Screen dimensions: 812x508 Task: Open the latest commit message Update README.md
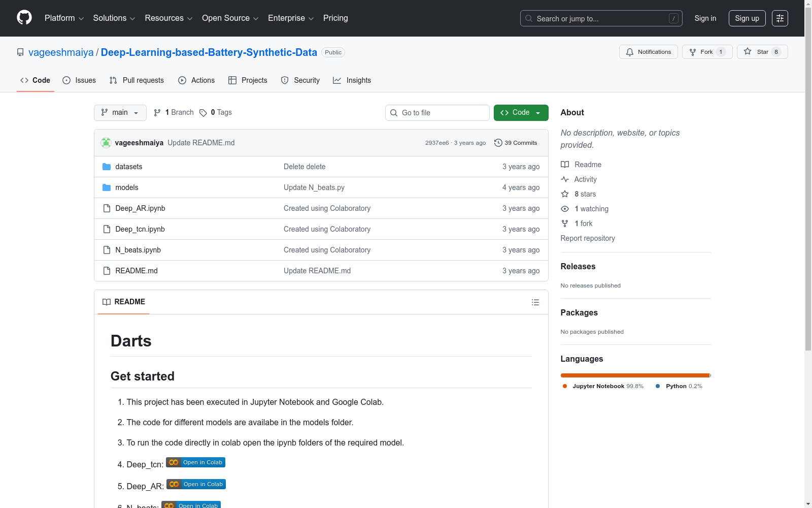(x=201, y=143)
